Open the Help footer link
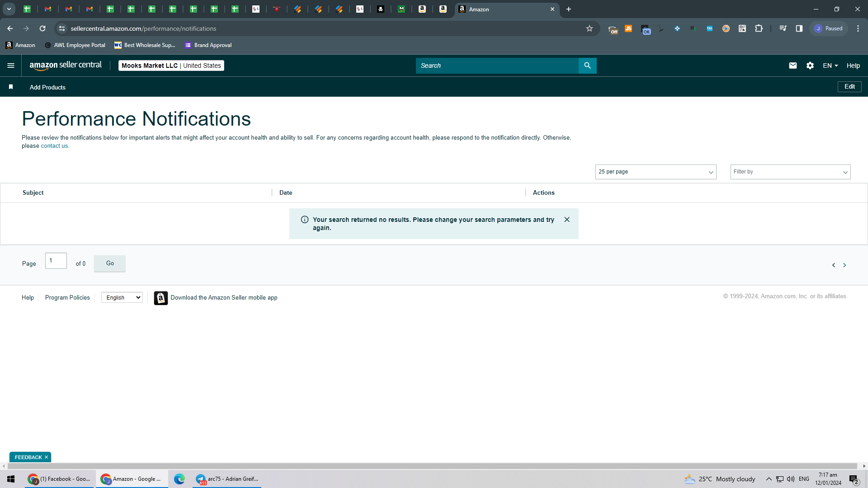The height and width of the screenshot is (488, 868). coord(28,297)
